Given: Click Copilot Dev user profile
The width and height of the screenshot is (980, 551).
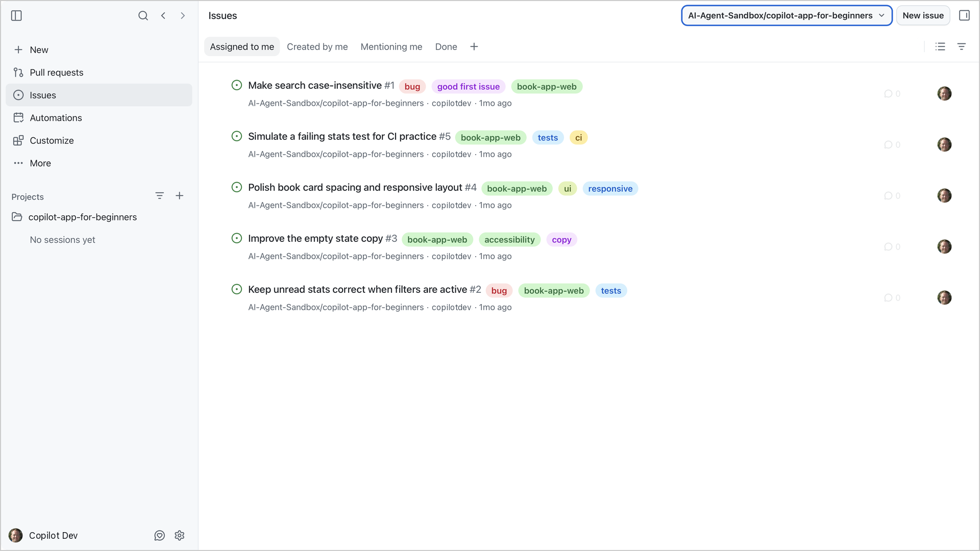Looking at the screenshot, I should click(x=44, y=536).
